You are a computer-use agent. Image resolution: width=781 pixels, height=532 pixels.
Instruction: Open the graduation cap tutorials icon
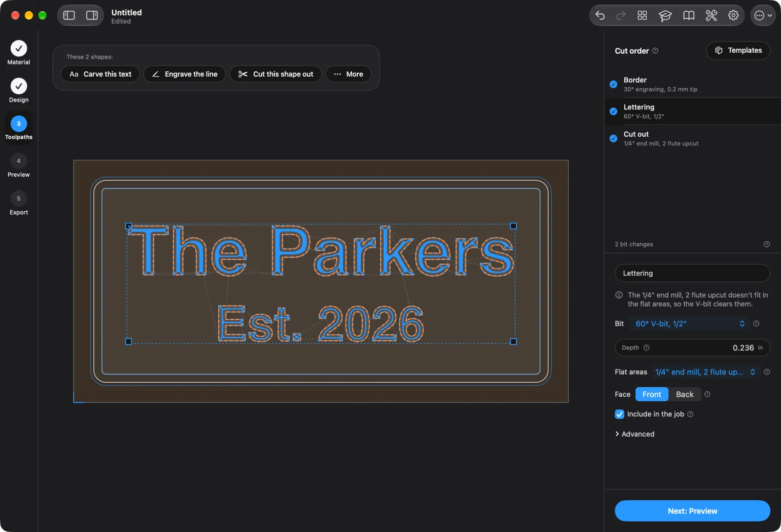coord(665,16)
